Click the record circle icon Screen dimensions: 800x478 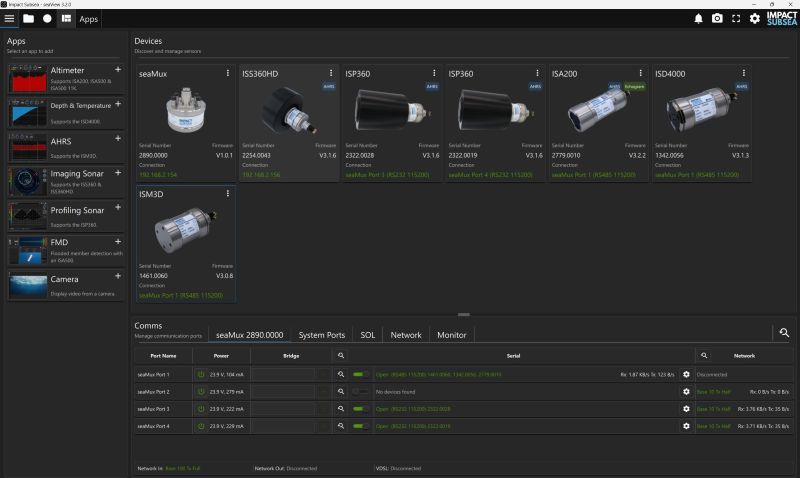[x=47, y=19]
